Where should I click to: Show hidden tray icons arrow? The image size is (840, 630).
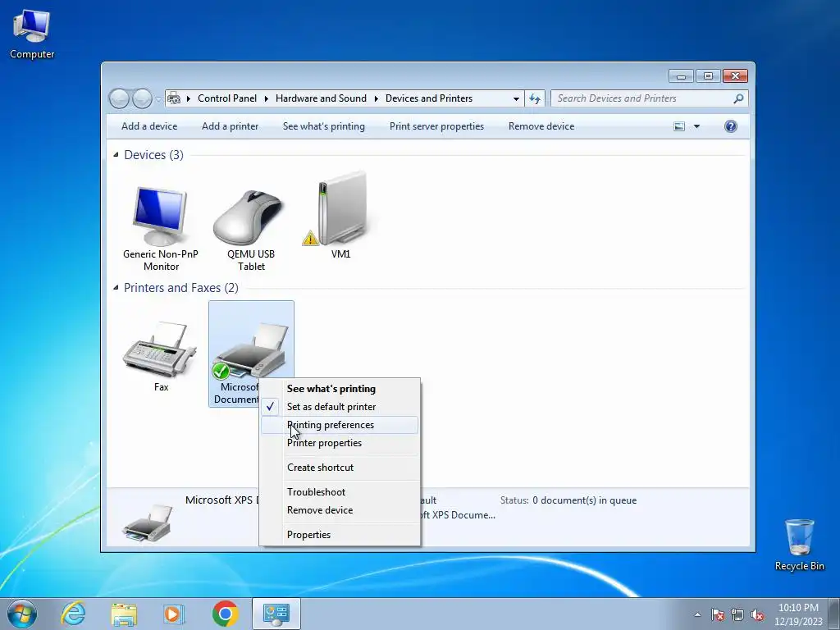tap(697, 614)
